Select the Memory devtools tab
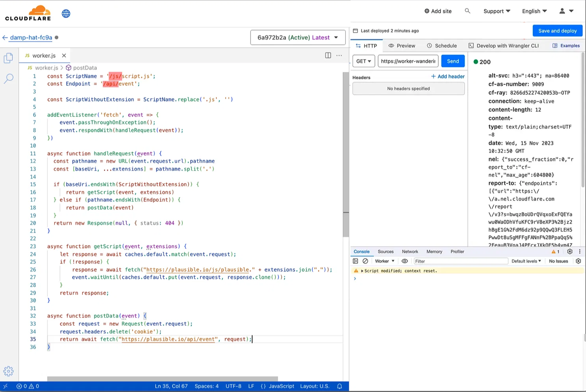Viewport: 586px width, 392px height. click(x=434, y=251)
